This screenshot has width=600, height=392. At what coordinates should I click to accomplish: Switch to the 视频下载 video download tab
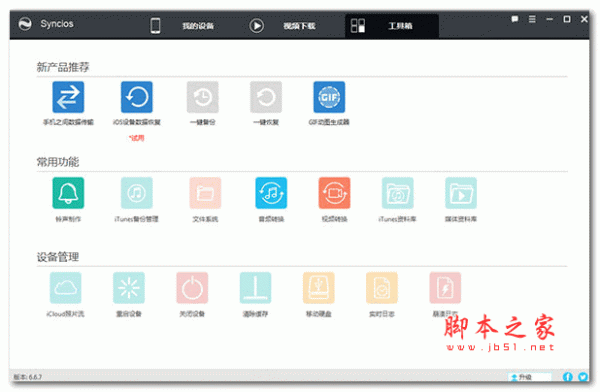[282, 26]
